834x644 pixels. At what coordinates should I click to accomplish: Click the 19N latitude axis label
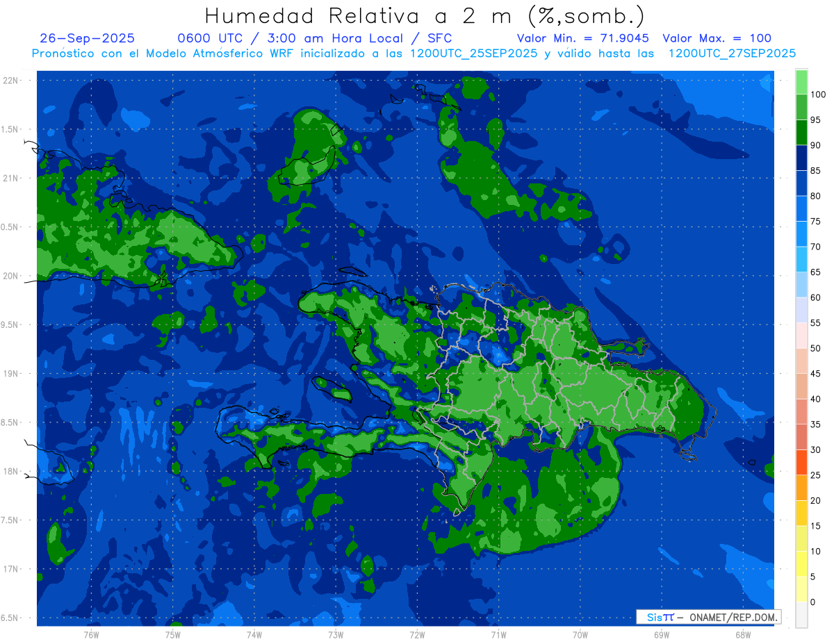tap(12, 374)
